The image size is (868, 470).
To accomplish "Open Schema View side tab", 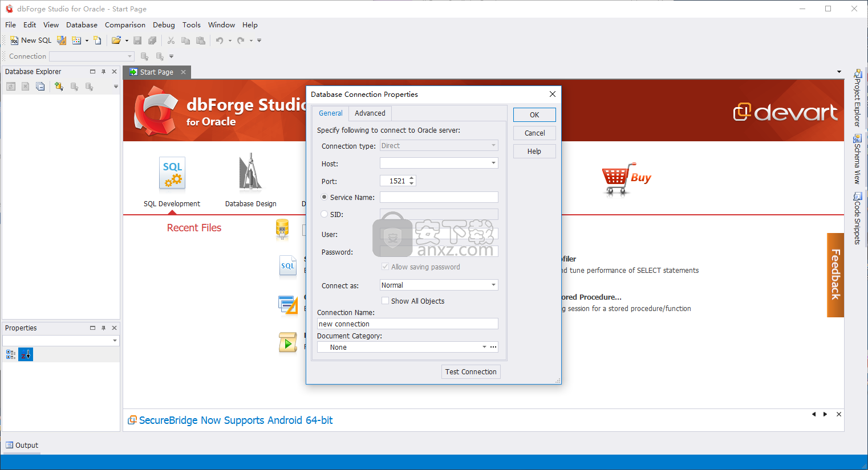I will [x=857, y=159].
